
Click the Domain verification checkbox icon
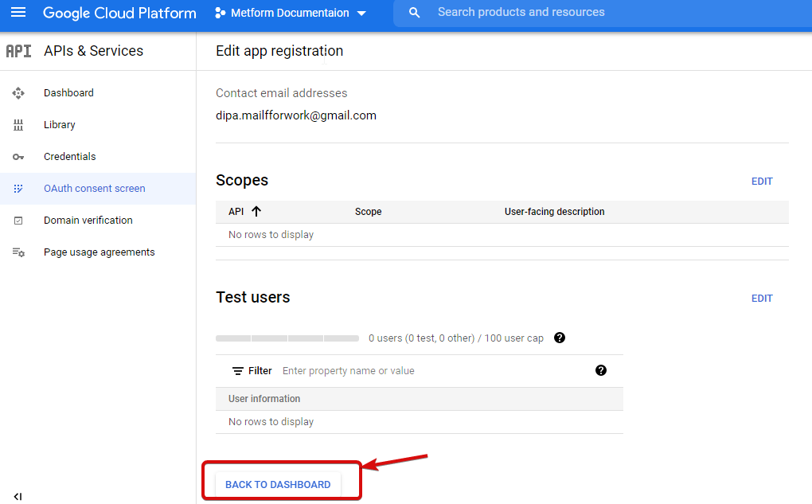18,221
